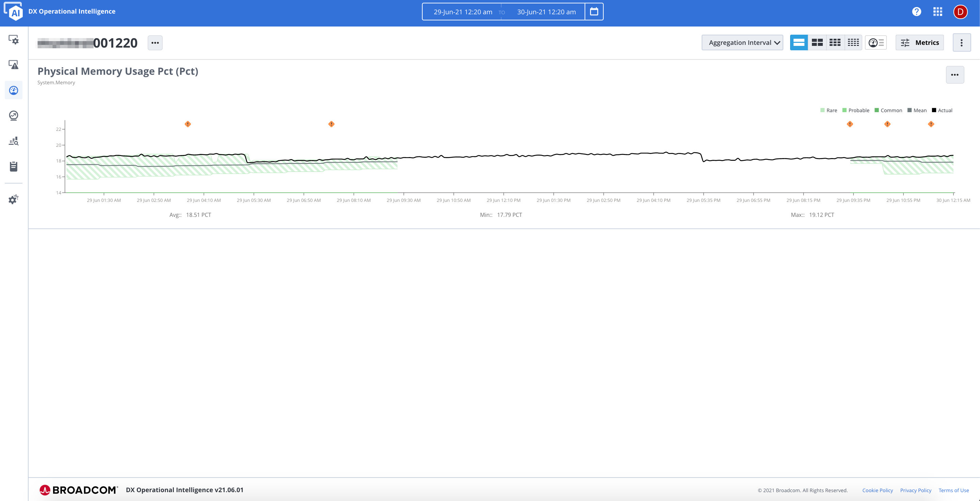Viewport: 980px width, 501px height.
Task: Open the vertical kebab page menu
Action: coord(961,42)
